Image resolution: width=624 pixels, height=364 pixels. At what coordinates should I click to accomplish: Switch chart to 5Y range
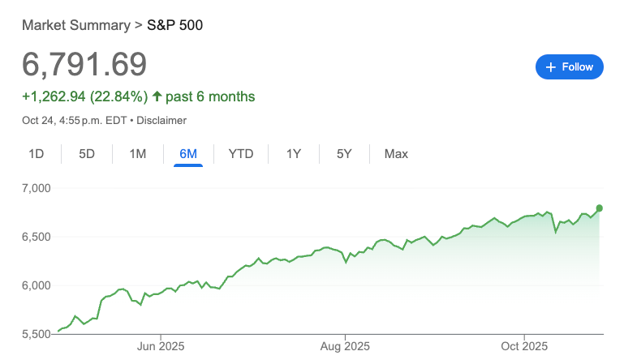[x=344, y=154]
